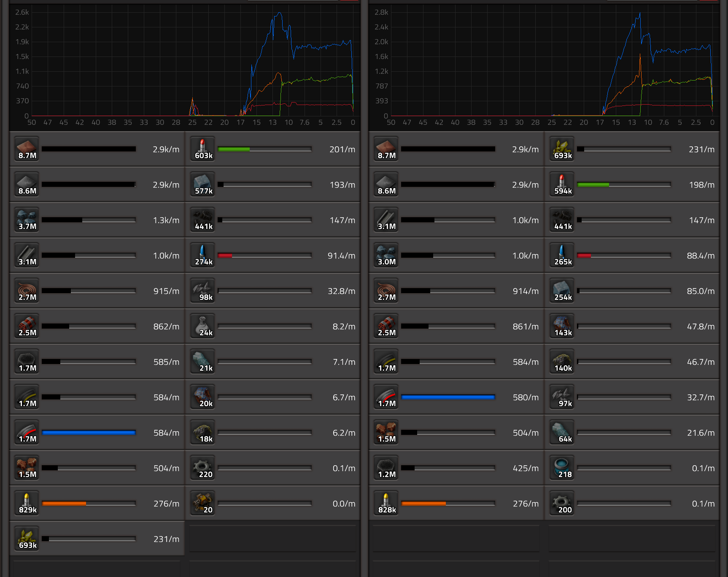Click the green bar next to 201/m
Image resolution: width=728 pixels, height=577 pixels.
coord(234,149)
